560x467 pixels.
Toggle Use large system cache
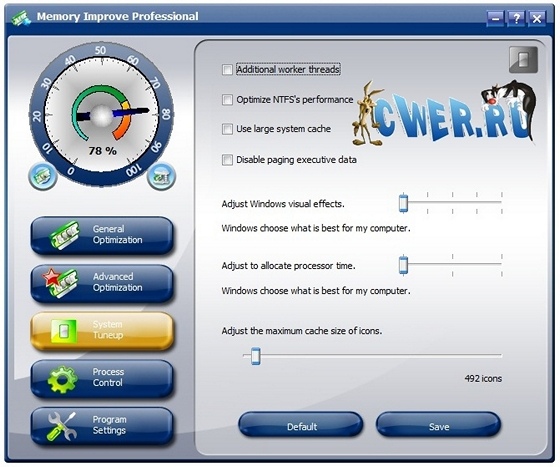227,129
